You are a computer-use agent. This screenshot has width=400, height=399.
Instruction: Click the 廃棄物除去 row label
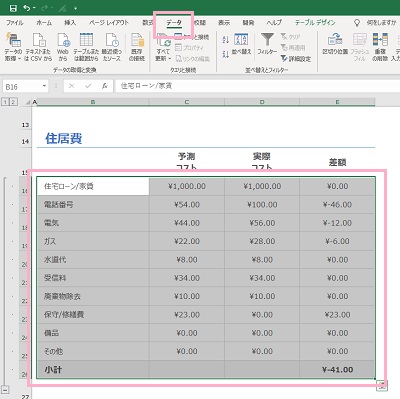(62, 296)
